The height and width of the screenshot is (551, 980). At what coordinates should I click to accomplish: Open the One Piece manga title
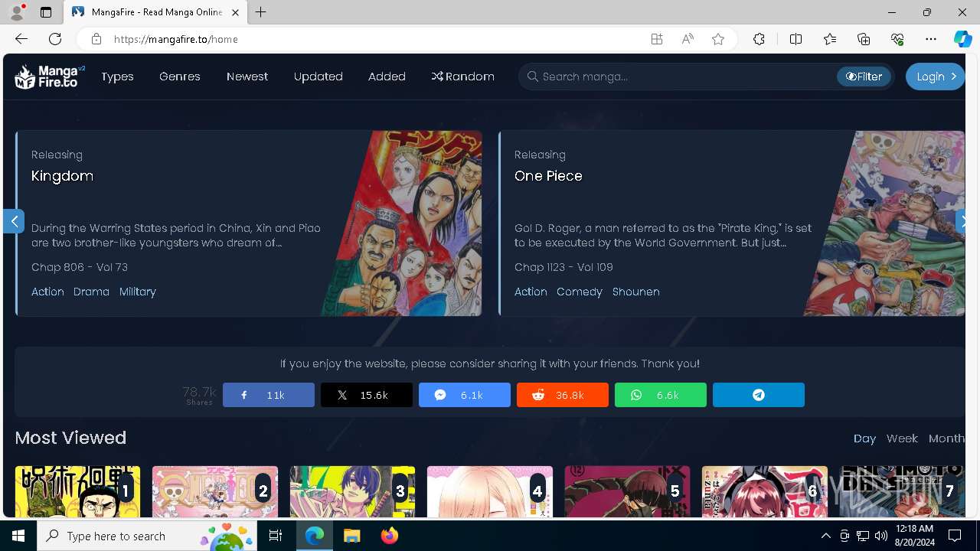(548, 176)
